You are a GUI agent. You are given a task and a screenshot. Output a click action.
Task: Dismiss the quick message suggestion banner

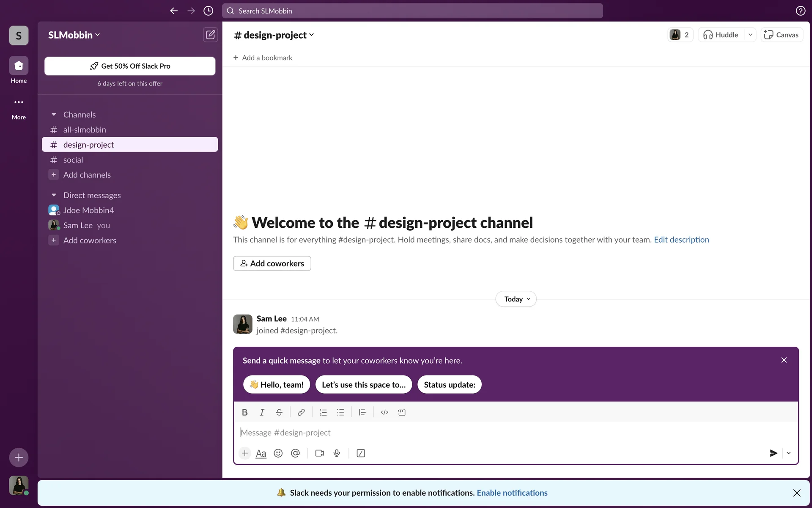[784, 360]
